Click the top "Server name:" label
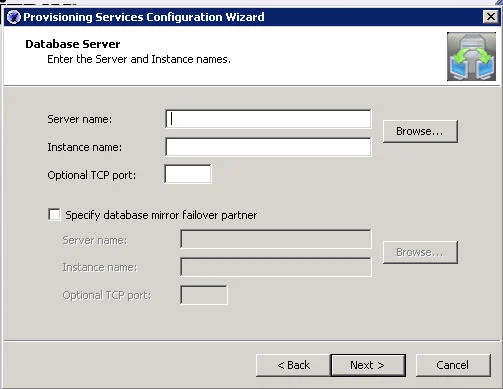The image size is (503, 389). coord(80,119)
